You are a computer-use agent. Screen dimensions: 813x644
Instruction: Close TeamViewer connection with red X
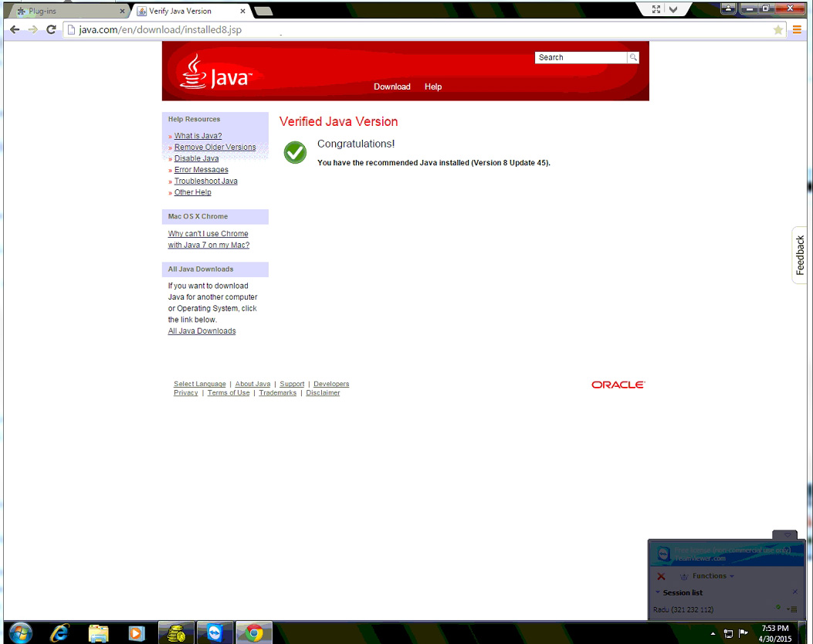661,576
